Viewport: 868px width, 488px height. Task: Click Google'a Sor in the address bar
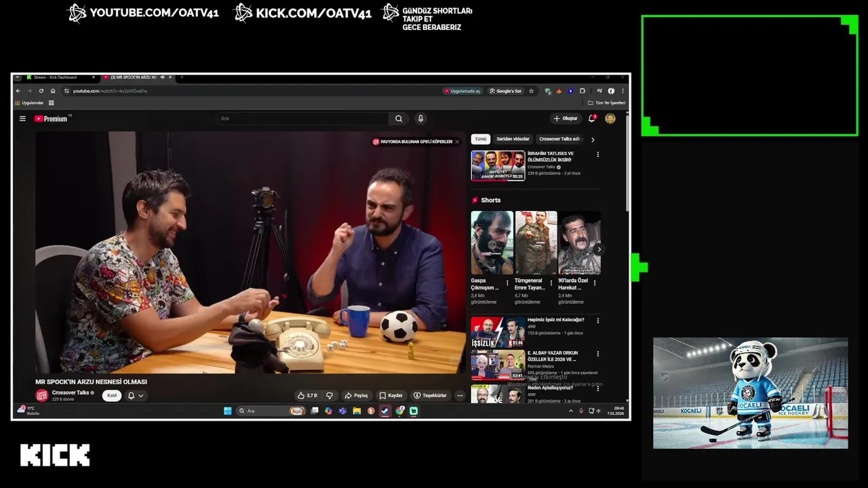coord(506,91)
